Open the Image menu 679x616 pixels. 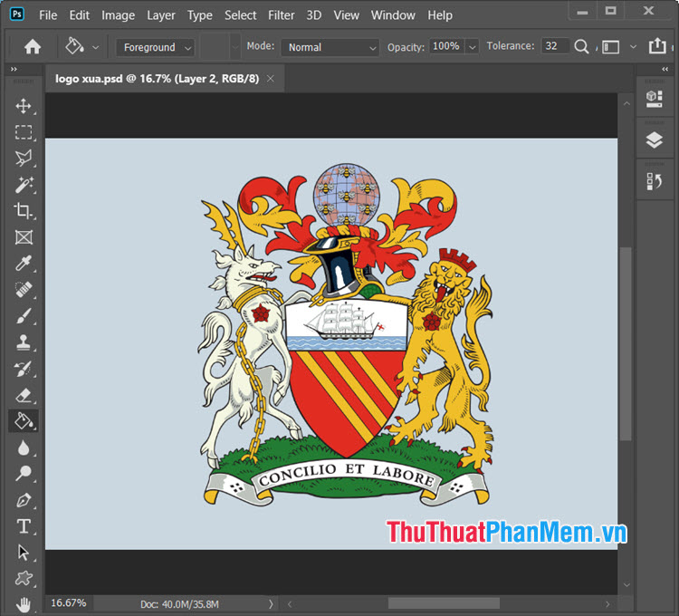click(119, 15)
